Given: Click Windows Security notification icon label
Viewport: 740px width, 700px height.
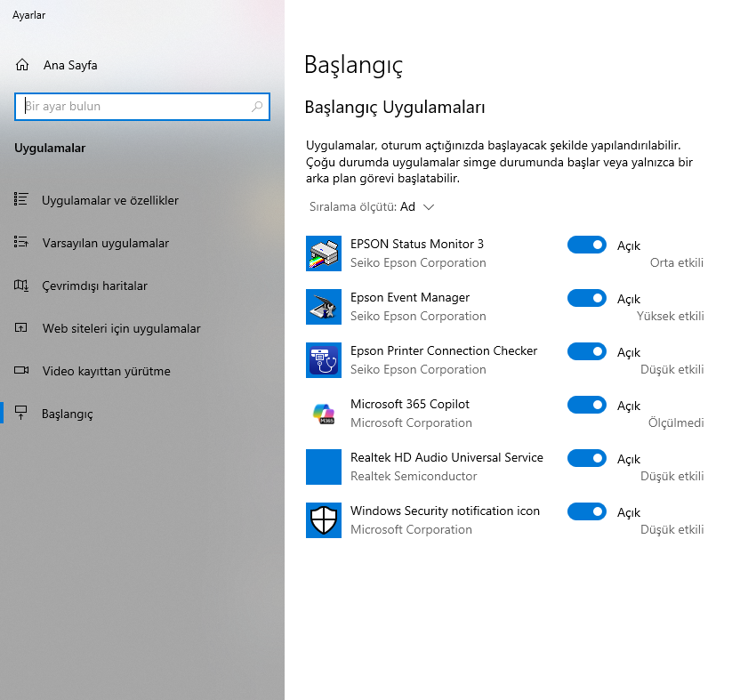Looking at the screenshot, I should [x=445, y=511].
